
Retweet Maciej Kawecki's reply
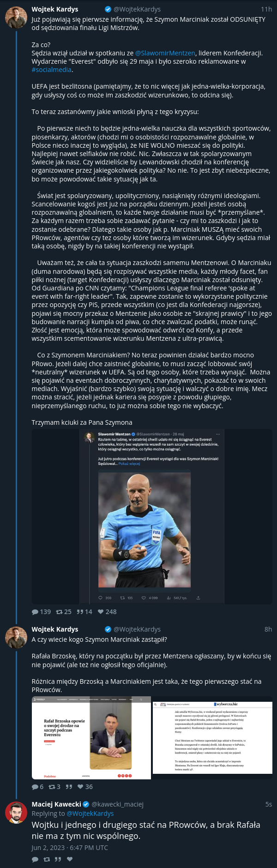[47, 859]
